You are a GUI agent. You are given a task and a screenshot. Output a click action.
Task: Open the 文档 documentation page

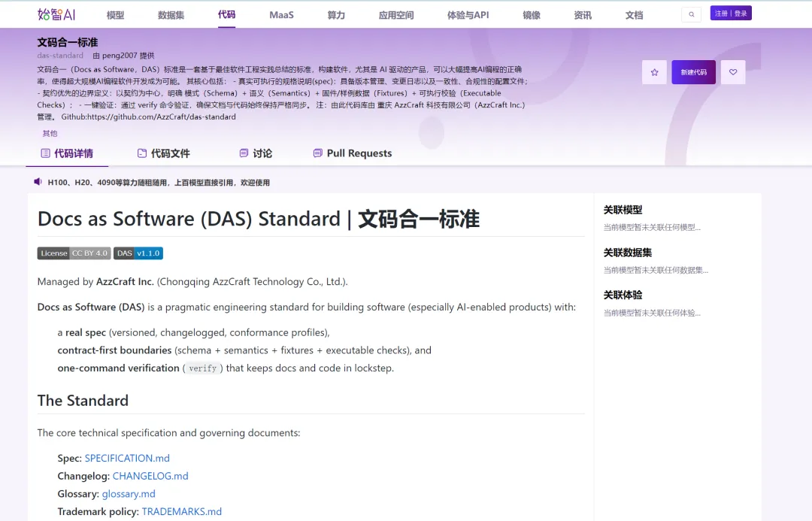click(x=635, y=15)
